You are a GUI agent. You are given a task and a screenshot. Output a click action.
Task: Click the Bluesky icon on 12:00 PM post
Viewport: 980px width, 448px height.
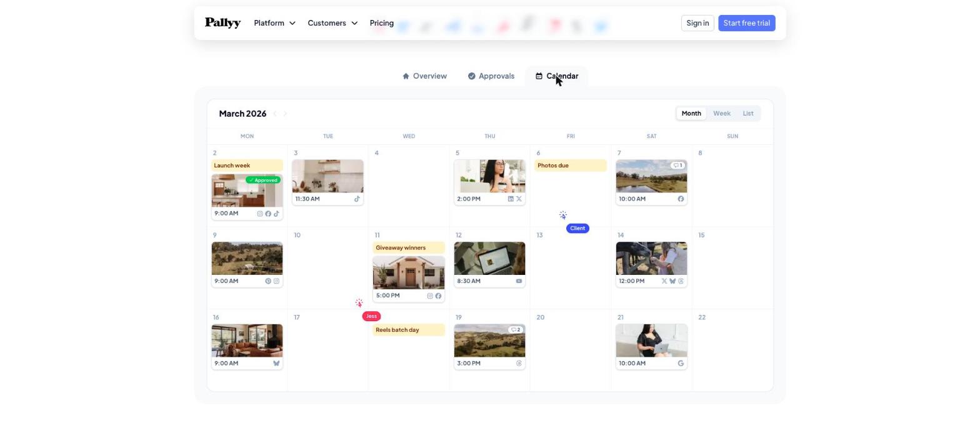click(672, 281)
